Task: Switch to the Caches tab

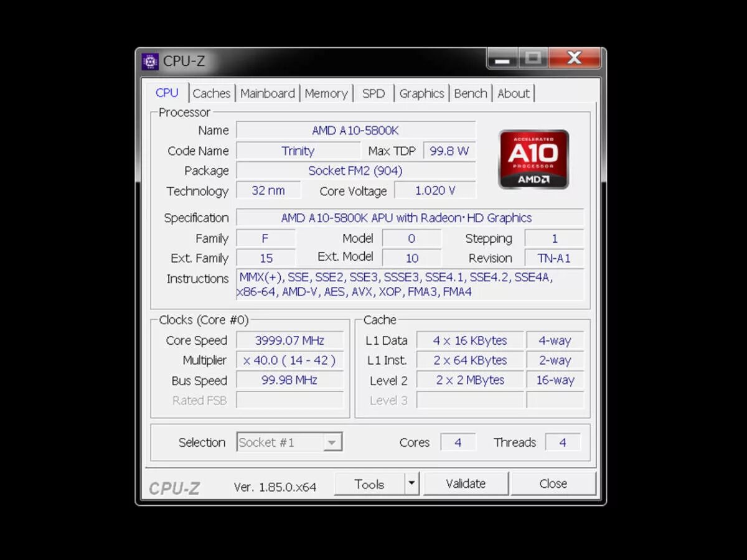Action: (x=211, y=93)
